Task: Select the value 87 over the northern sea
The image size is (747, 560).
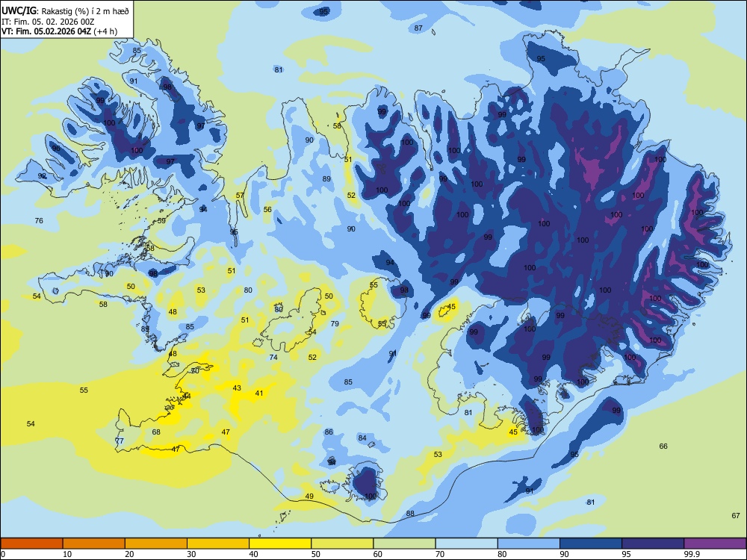Action: pyautogui.click(x=418, y=28)
